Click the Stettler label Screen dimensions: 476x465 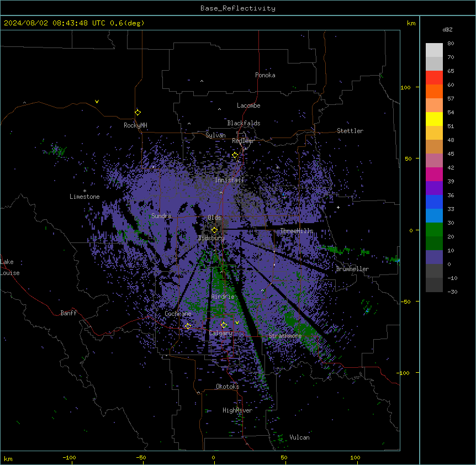(x=350, y=131)
